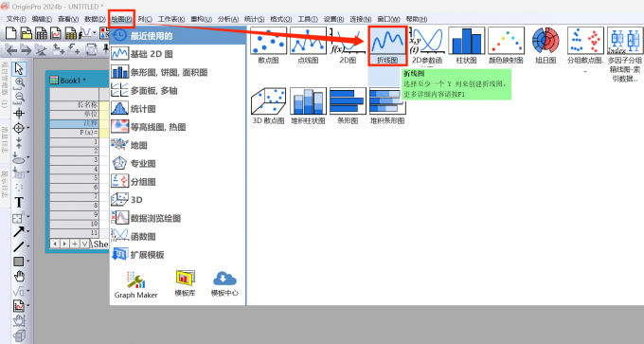
Task: Click row header 5 in Book1
Action: pyautogui.click(x=74, y=178)
